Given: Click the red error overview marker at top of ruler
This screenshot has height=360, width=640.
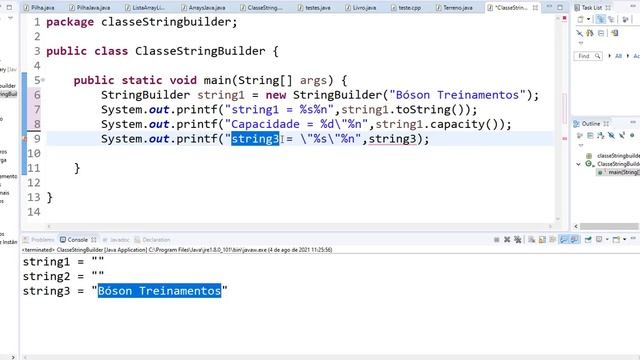Looking at the screenshot, I should coord(565,18).
